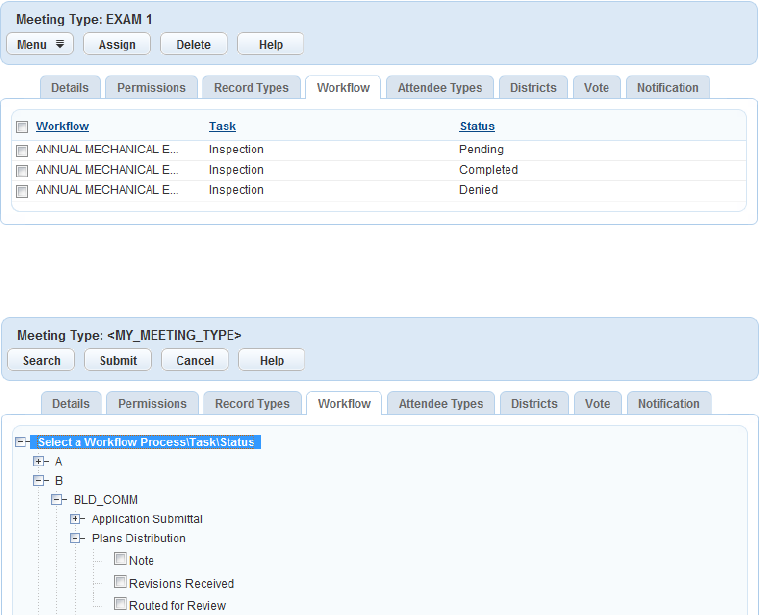Open the Menu dropdown button
Image resolution: width=762 pixels, height=615 pixels.
coord(40,44)
